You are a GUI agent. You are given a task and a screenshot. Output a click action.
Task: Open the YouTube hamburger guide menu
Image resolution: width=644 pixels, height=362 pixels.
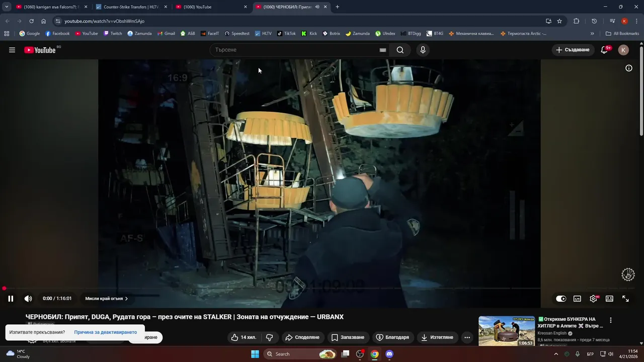pos(12,50)
